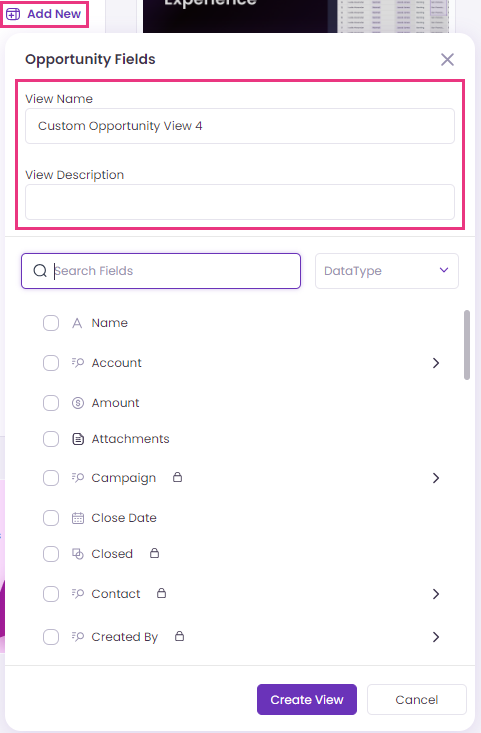The width and height of the screenshot is (481, 733).
Task: Click the dollar icon next to Amount
Action: pyautogui.click(x=78, y=403)
